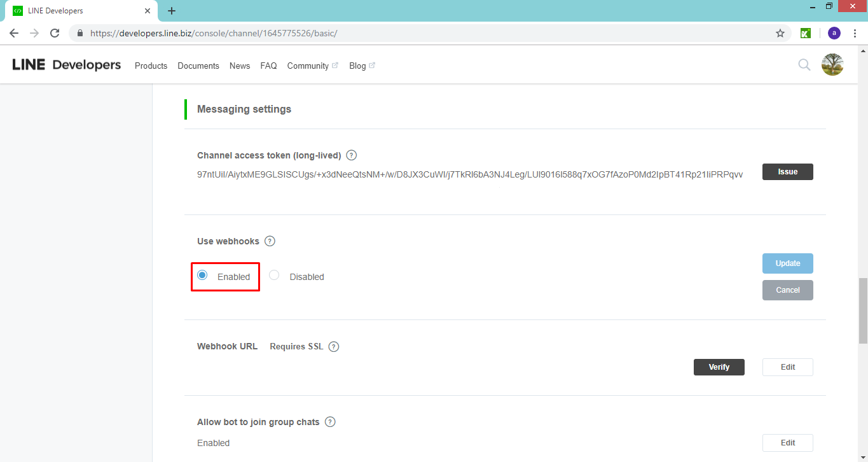The width and height of the screenshot is (868, 462).
Task: Click the search magnifier icon
Action: (x=804, y=65)
